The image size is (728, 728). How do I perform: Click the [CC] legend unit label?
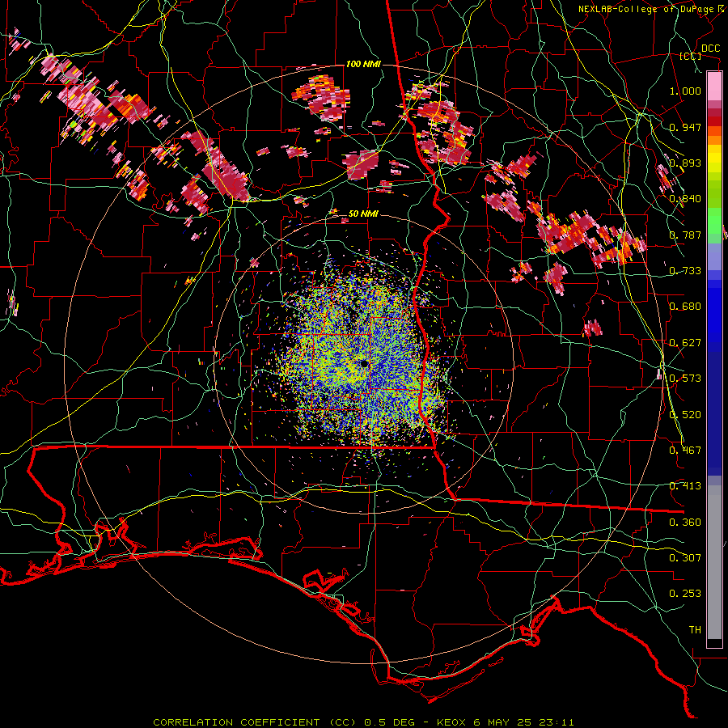[691, 56]
